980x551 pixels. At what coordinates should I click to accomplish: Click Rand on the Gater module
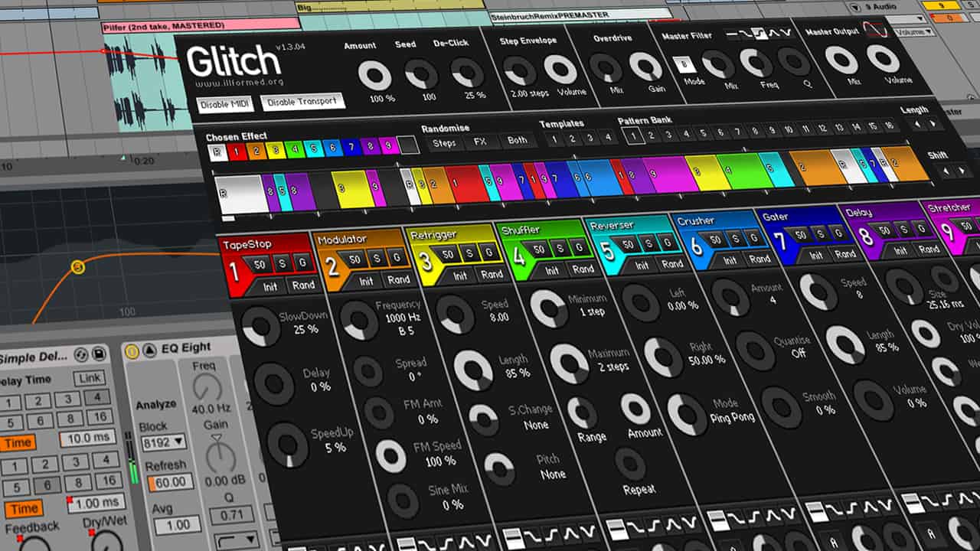click(x=844, y=253)
